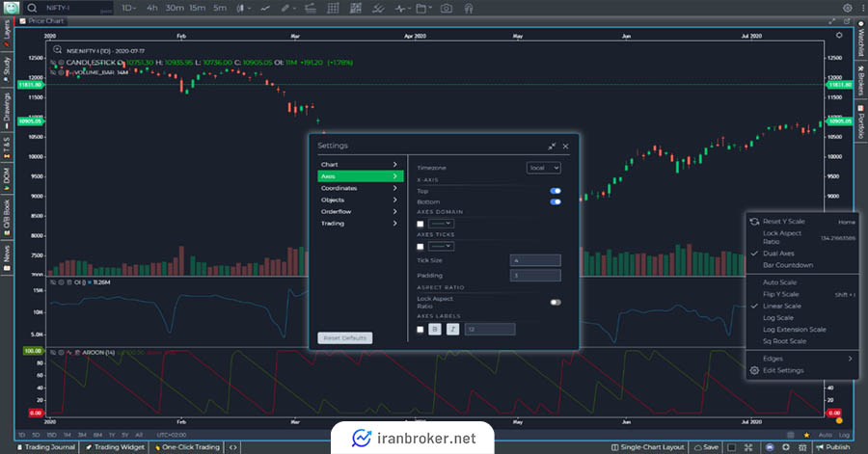Choose Sq Root Scale option
This screenshot has width=868, height=454.
[784, 341]
